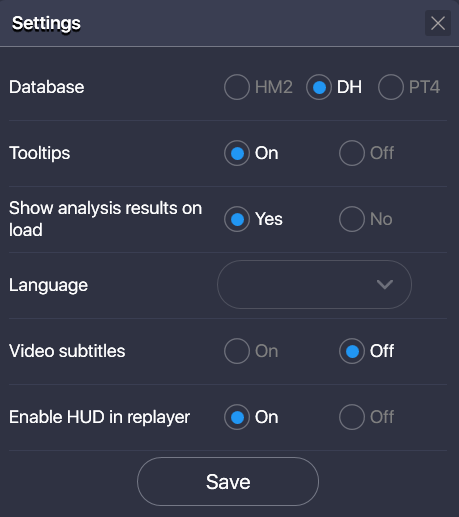
Task: Click the Settings title header
Action: pyautogui.click(x=46, y=24)
